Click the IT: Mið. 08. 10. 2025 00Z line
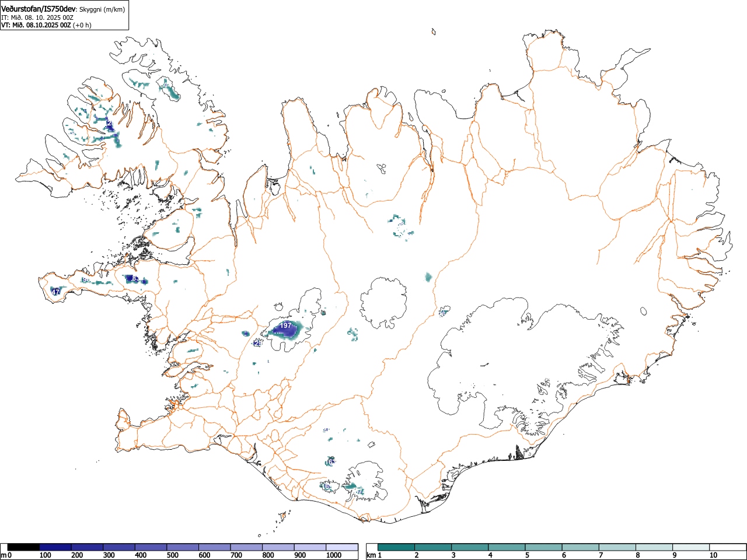Viewport: 747px width, 560px height. tap(37, 17)
